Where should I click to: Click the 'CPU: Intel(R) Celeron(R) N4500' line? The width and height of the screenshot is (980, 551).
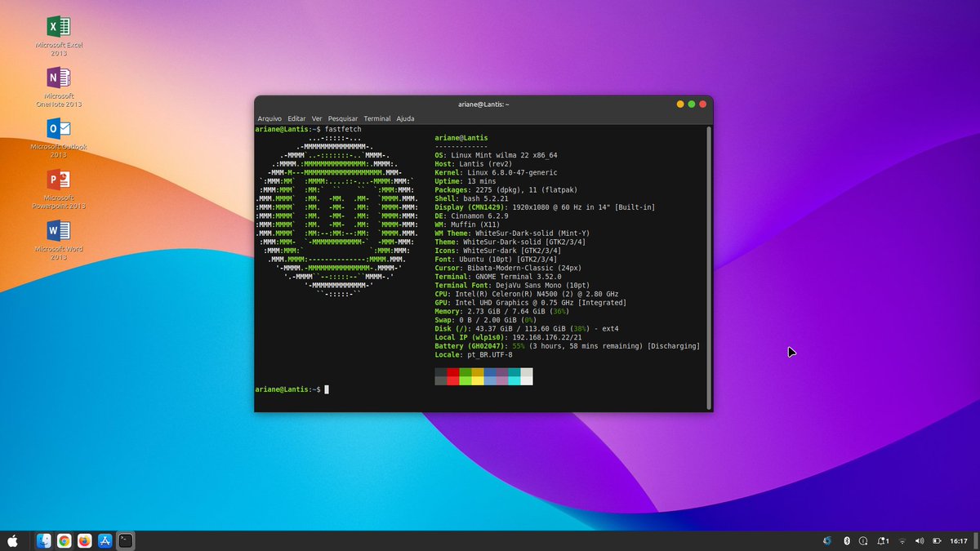[527, 294]
